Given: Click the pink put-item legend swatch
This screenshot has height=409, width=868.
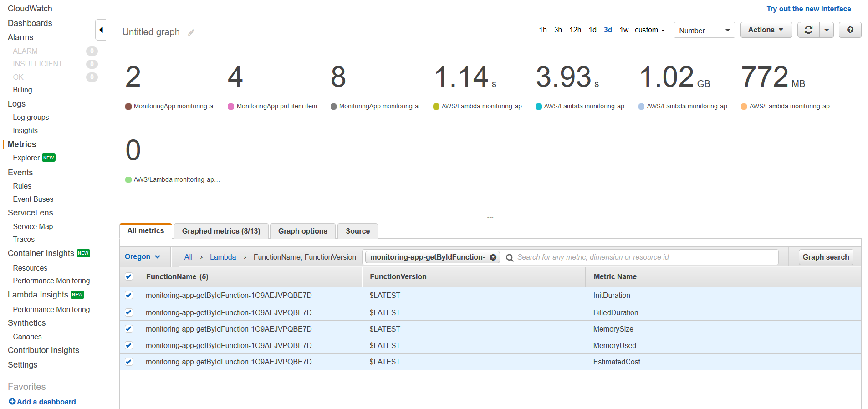Looking at the screenshot, I should (x=231, y=107).
